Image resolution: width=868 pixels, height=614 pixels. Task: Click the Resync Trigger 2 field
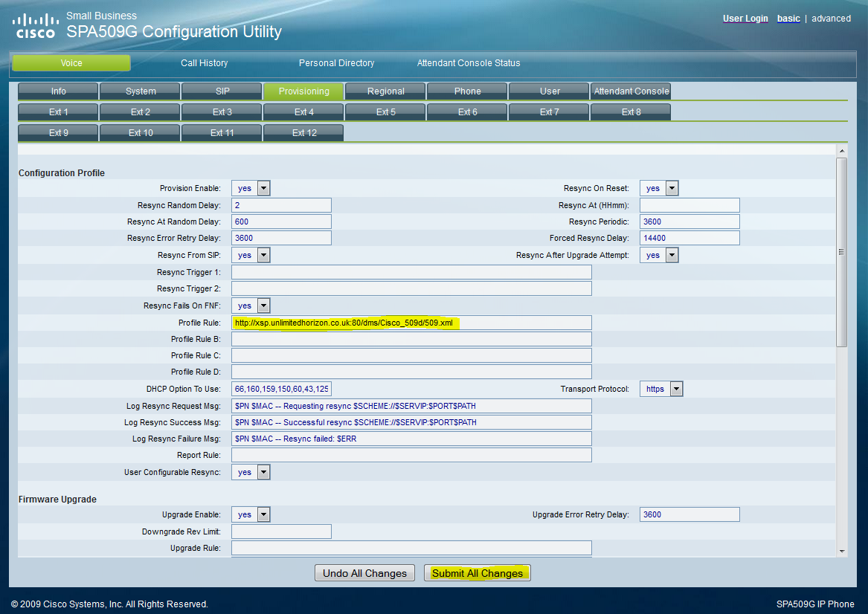pos(411,288)
